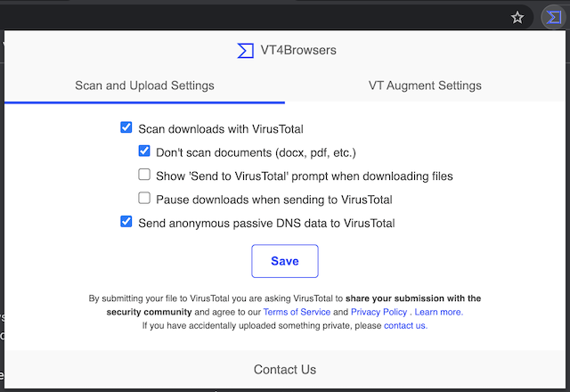
Task: Click the 'contact us' link in the disclaimer
Action: (405, 326)
